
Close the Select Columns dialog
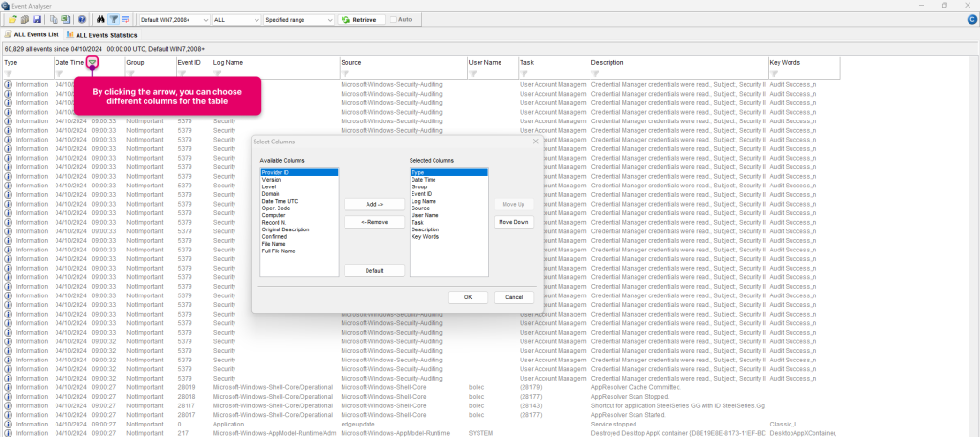point(535,142)
